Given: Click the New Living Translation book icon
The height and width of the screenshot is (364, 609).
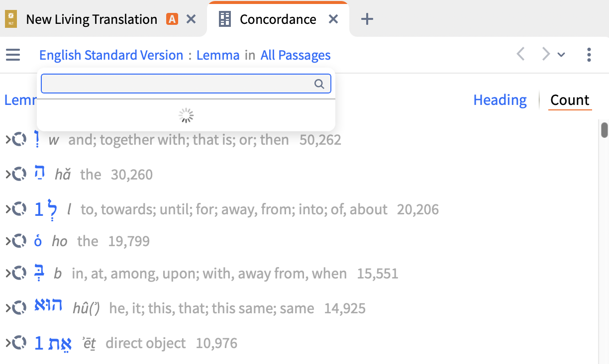Looking at the screenshot, I should [x=11, y=19].
